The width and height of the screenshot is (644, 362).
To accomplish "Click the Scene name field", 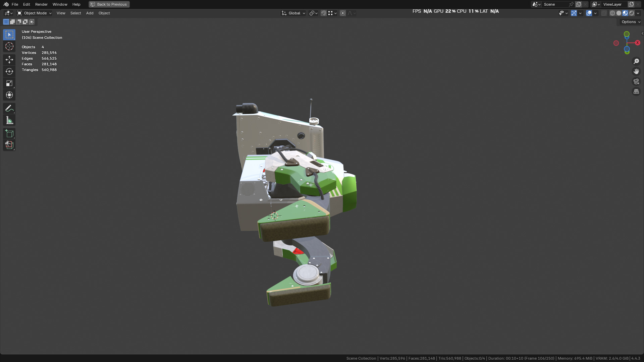I will pyautogui.click(x=555, y=4).
